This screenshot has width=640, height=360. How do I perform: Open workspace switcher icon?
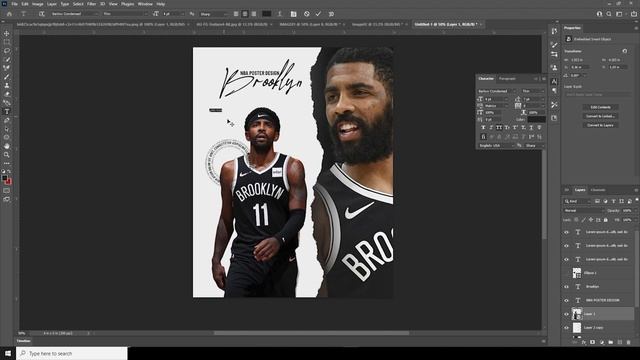point(619,14)
